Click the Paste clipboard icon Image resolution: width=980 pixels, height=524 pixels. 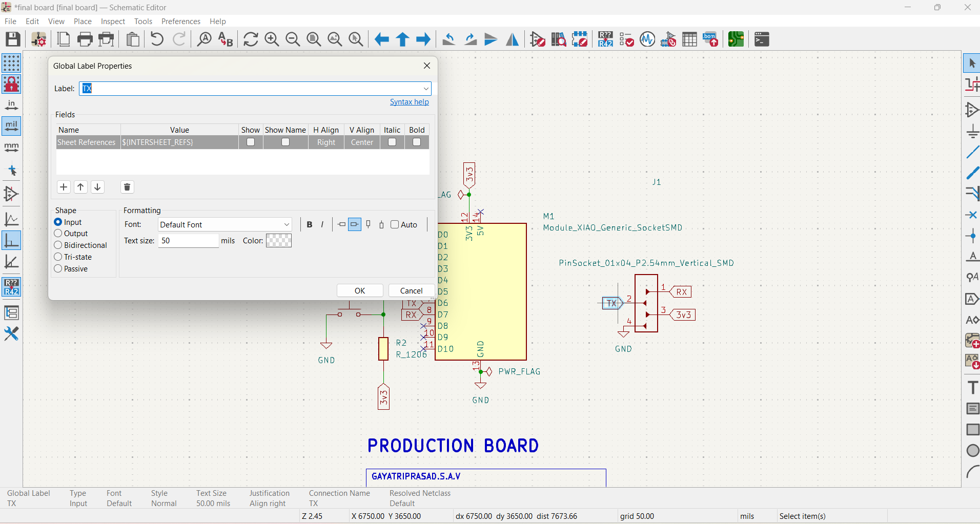[x=133, y=39]
